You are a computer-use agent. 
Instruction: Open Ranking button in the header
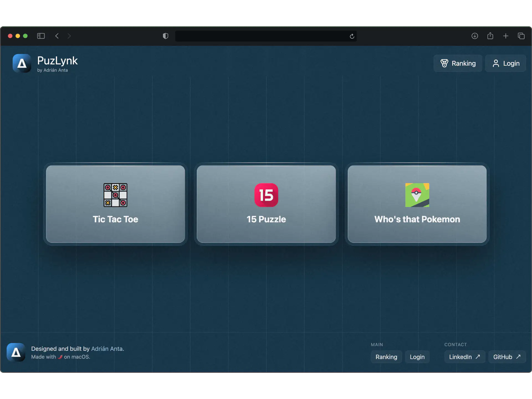tap(458, 63)
